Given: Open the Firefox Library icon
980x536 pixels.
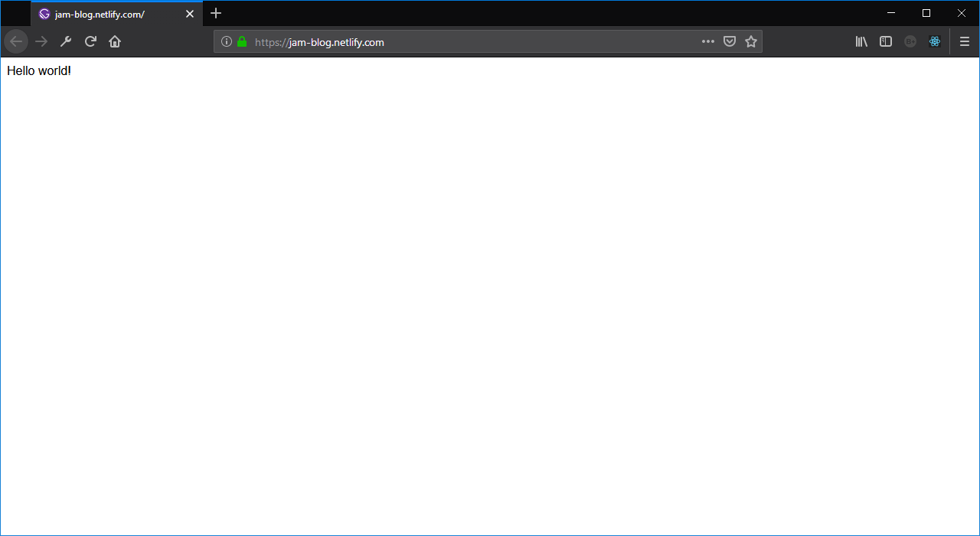Looking at the screenshot, I should click(x=861, y=41).
